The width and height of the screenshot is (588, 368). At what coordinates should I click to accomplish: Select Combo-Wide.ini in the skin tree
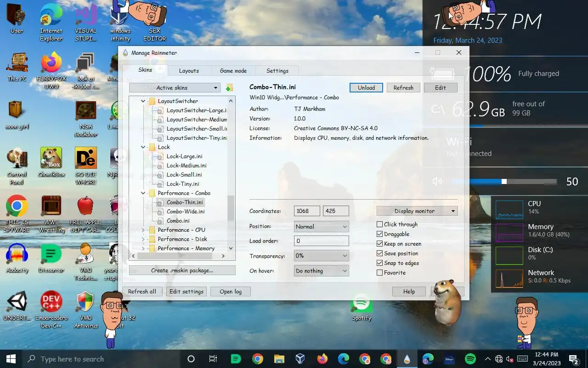tap(186, 212)
